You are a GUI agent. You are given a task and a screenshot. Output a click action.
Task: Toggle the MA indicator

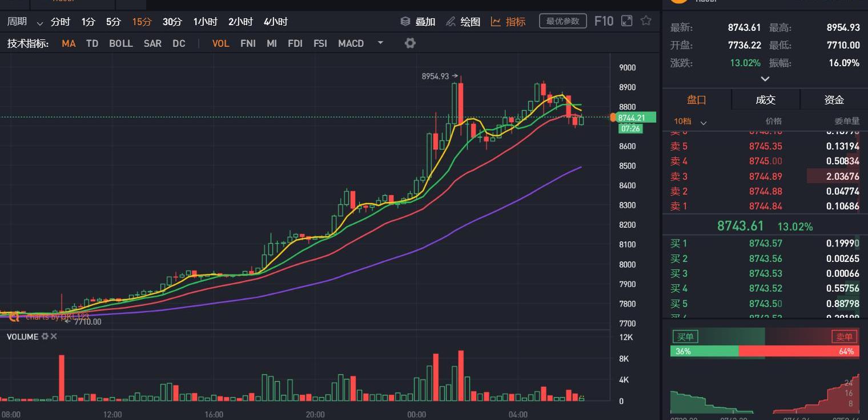[69, 43]
